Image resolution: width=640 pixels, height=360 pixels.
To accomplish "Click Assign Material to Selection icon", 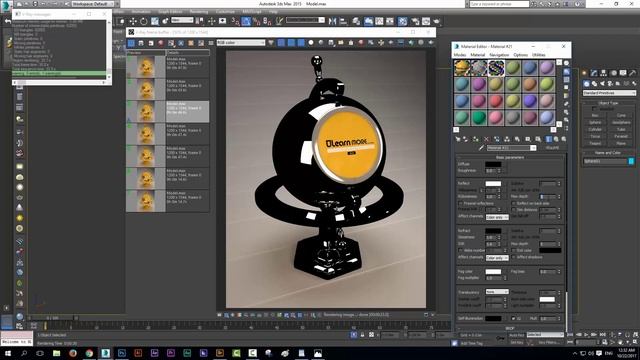I will tap(476, 139).
